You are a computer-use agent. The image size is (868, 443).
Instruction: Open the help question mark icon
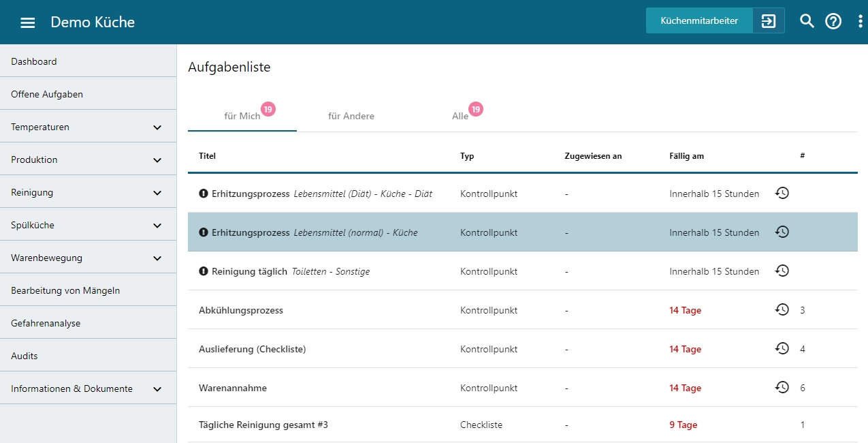tap(833, 21)
